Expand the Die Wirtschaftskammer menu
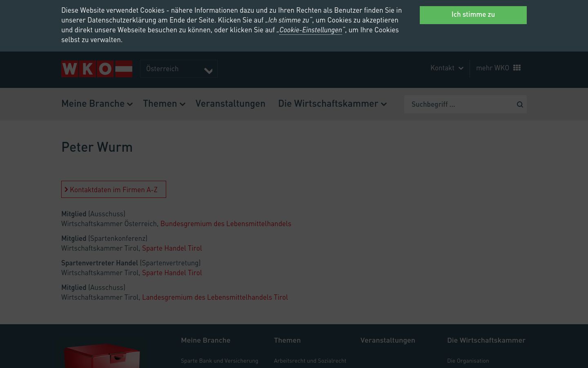 click(x=332, y=103)
